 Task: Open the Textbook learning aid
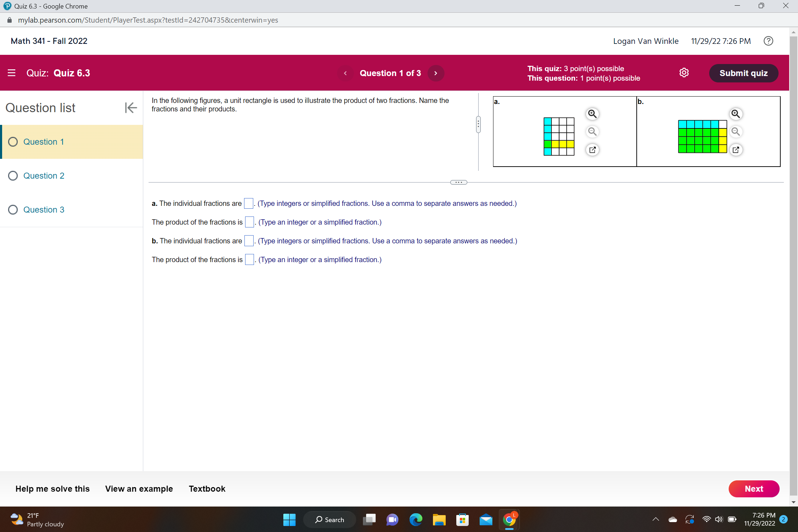(207, 488)
